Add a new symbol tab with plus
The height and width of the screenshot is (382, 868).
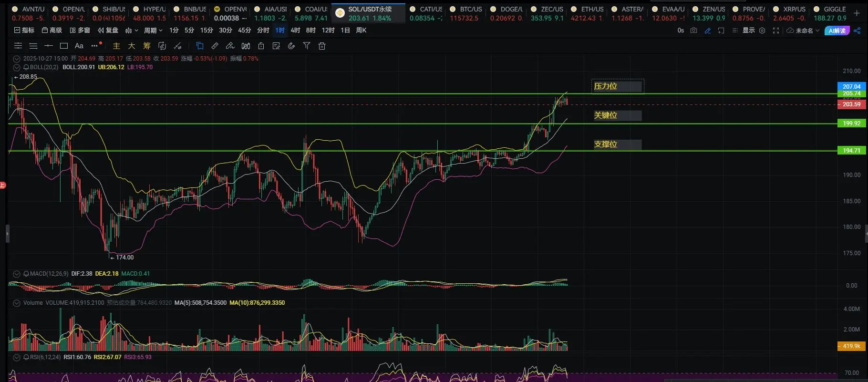tap(857, 13)
